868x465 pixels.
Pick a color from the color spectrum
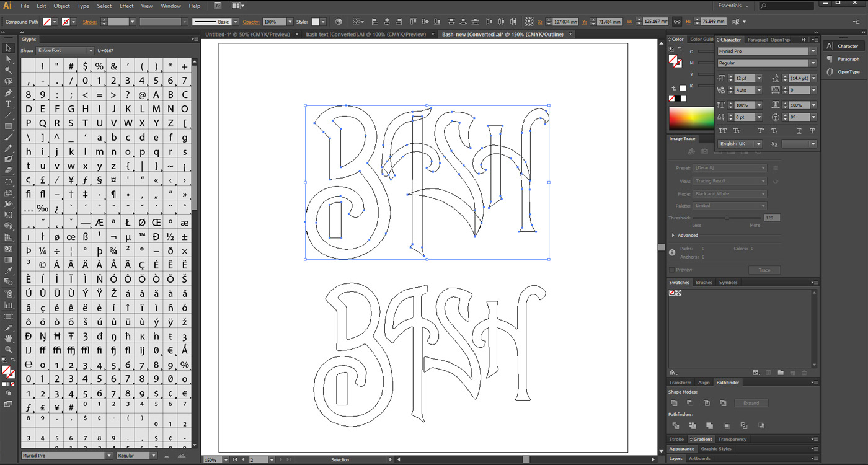coord(691,118)
